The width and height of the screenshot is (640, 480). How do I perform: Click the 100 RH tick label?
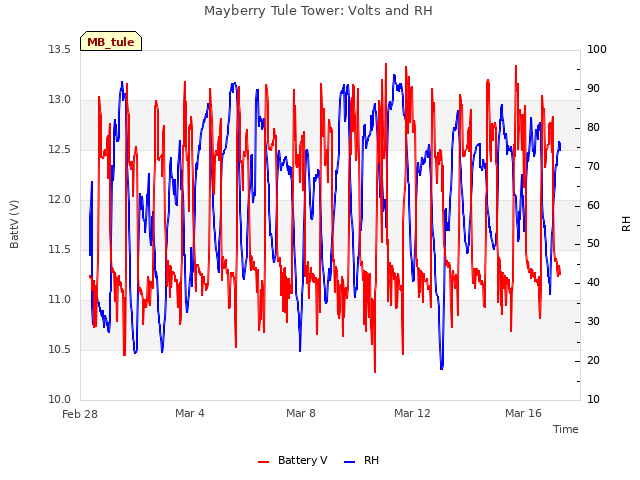tap(597, 49)
